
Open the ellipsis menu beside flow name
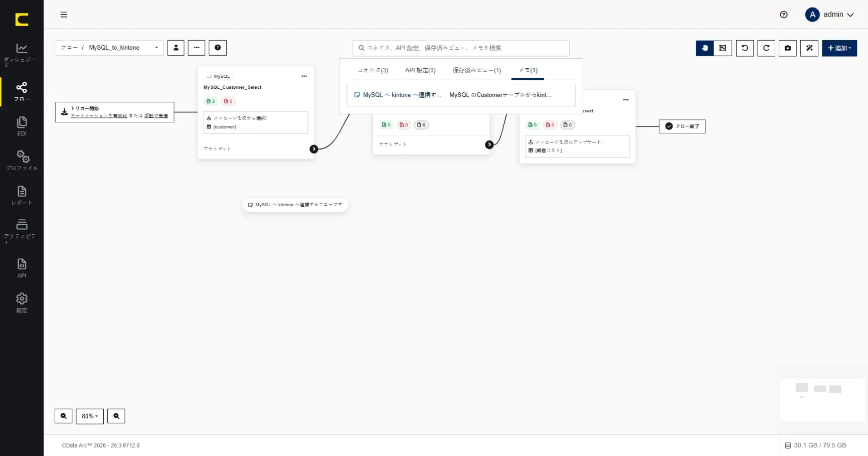[197, 48]
